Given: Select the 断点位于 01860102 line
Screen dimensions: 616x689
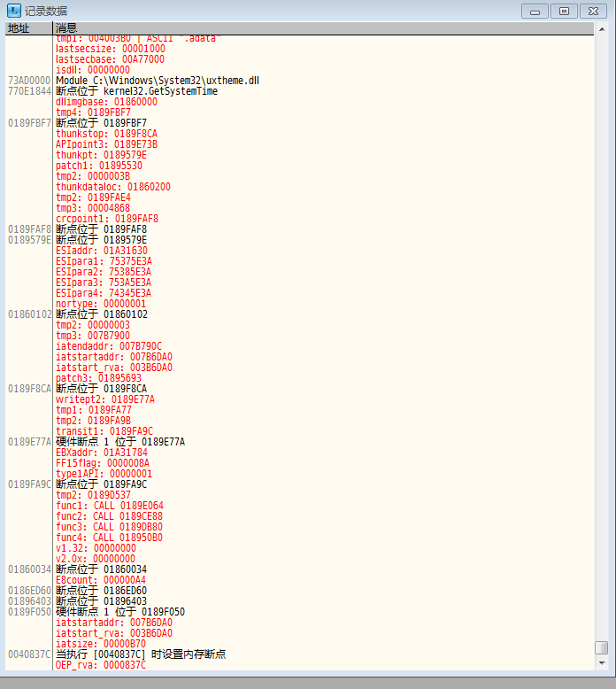Looking at the screenshot, I should 102,314.
